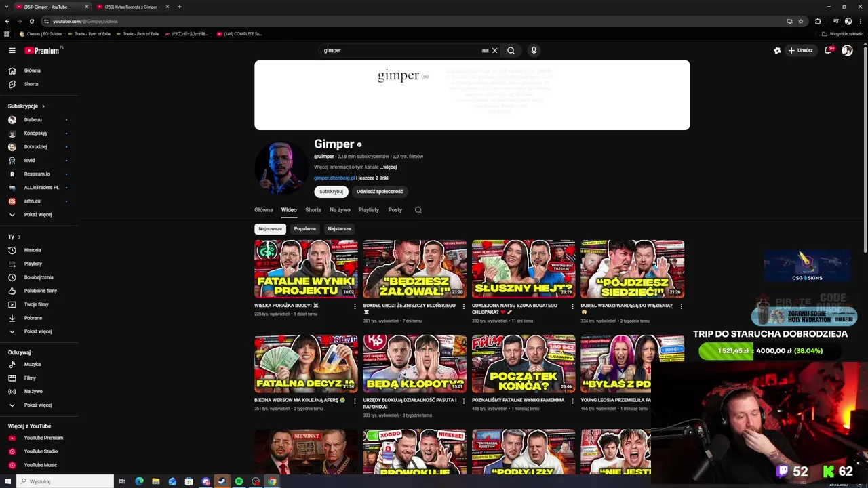Click the Utwórz create button
The image size is (868, 488).
800,50
